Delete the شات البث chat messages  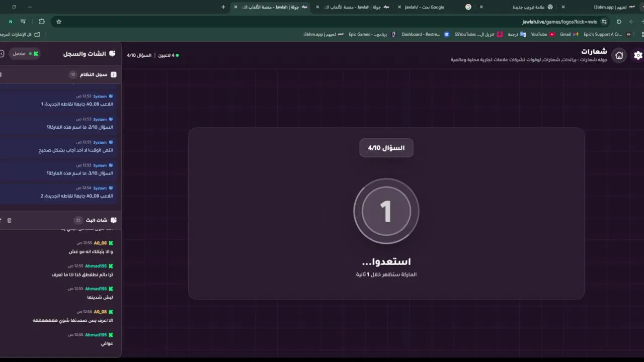(9, 220)
